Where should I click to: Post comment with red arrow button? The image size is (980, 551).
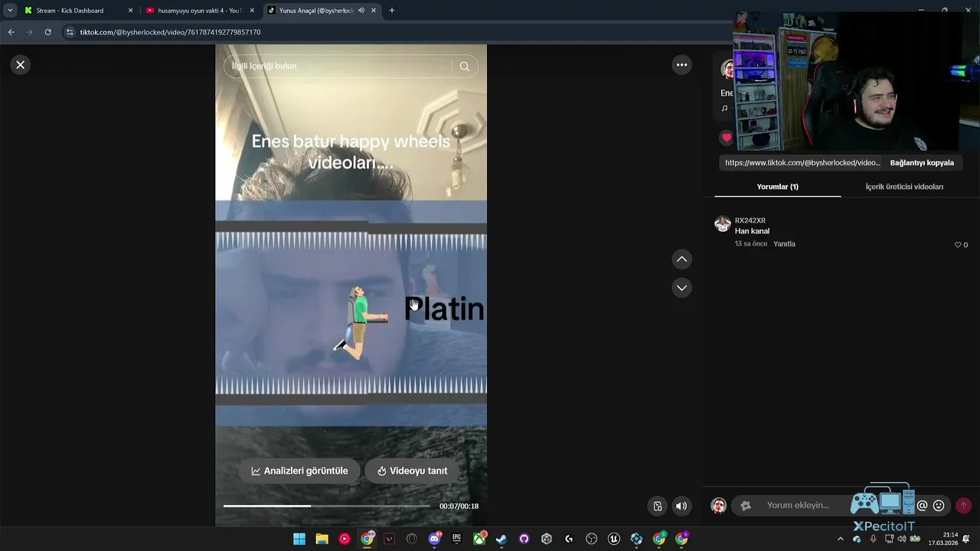pos(963,506)
